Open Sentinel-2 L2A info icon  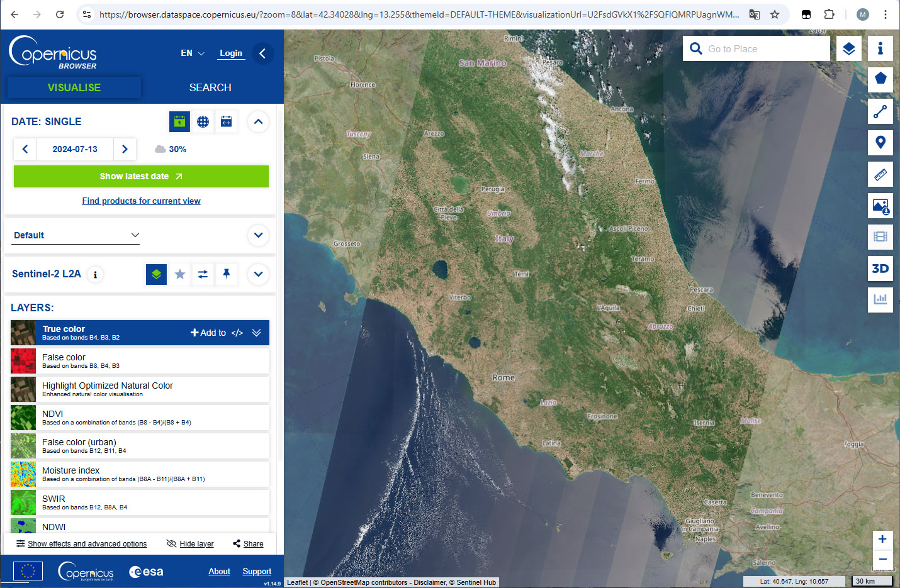95,274
